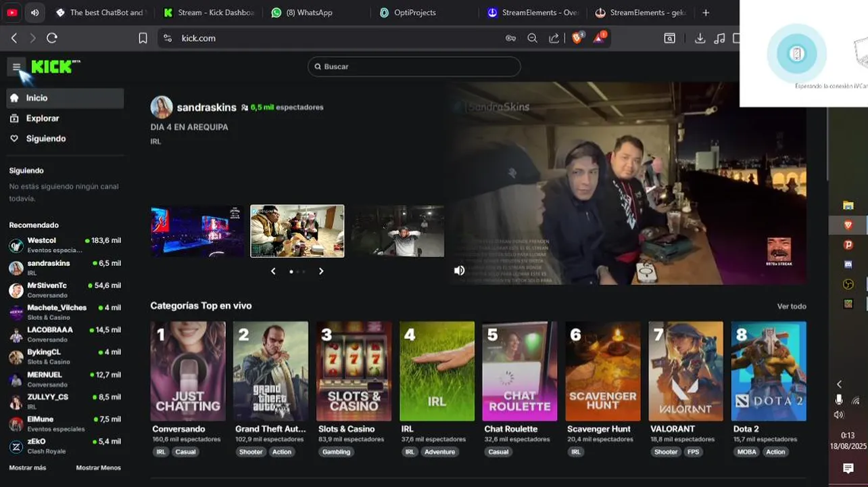Open Brave Shields lion icon

(577, 38)
